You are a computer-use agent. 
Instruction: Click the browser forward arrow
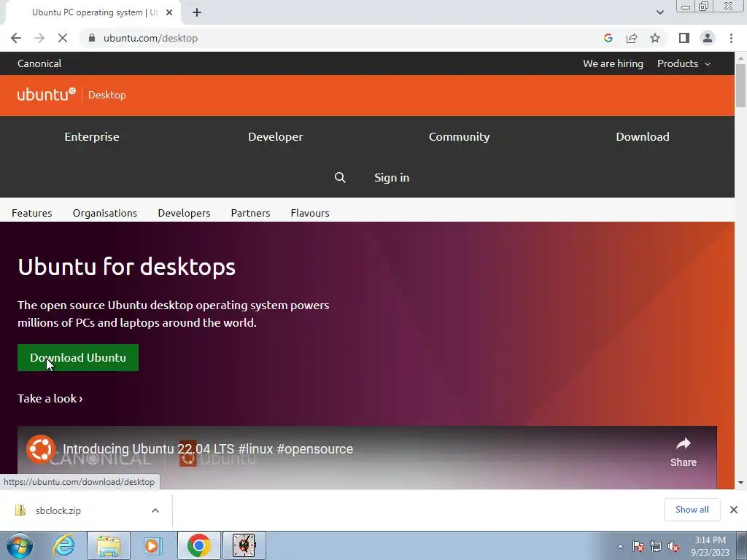point(39,38)
